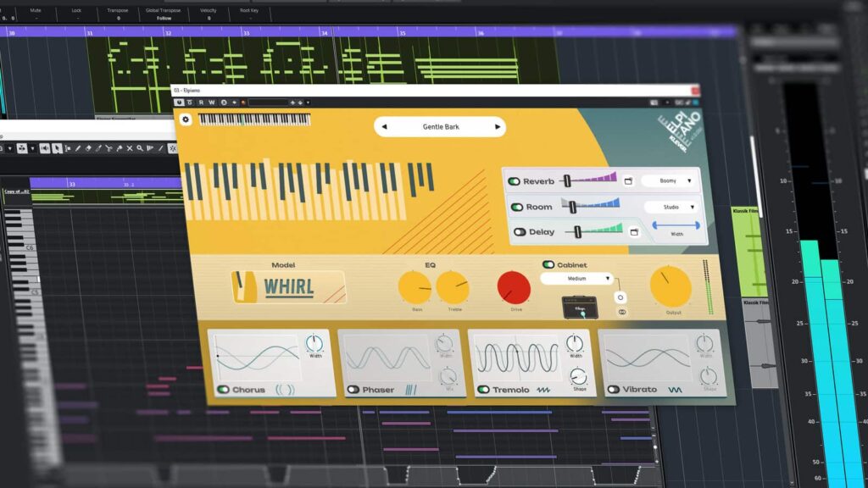
Task: Open Elpiano settings gear icon
Action: coord(186,119)
